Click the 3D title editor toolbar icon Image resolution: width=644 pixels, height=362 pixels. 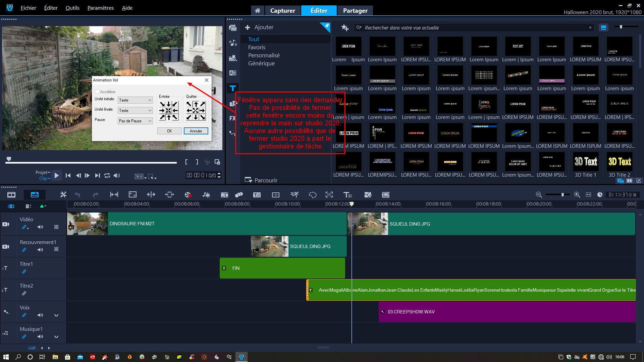click(x=347, y=195)
